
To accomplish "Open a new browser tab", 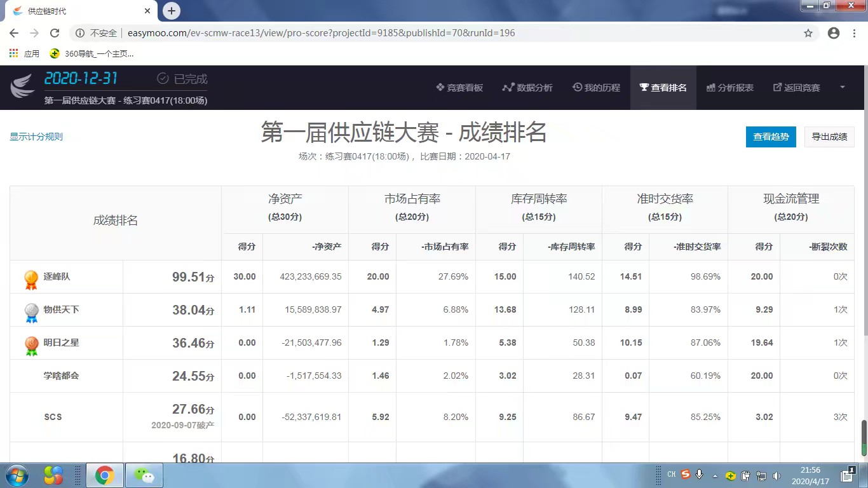I will [x=172, y=11].
